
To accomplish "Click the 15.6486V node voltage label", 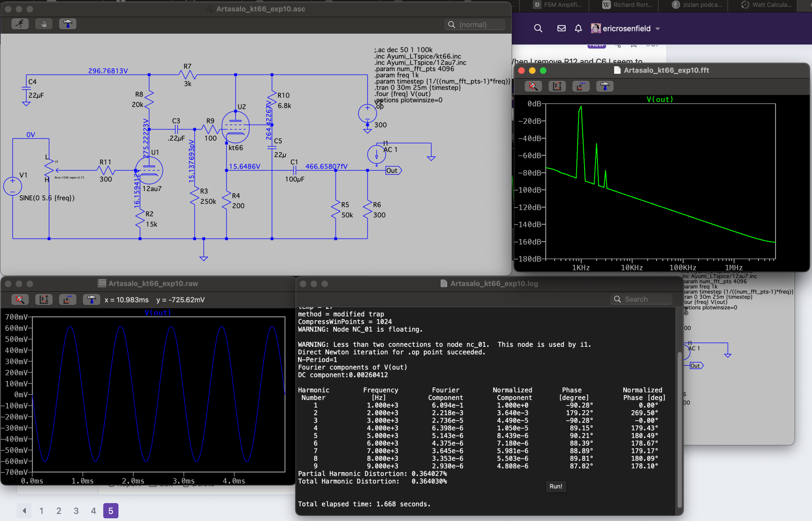I will pos(245,166).
